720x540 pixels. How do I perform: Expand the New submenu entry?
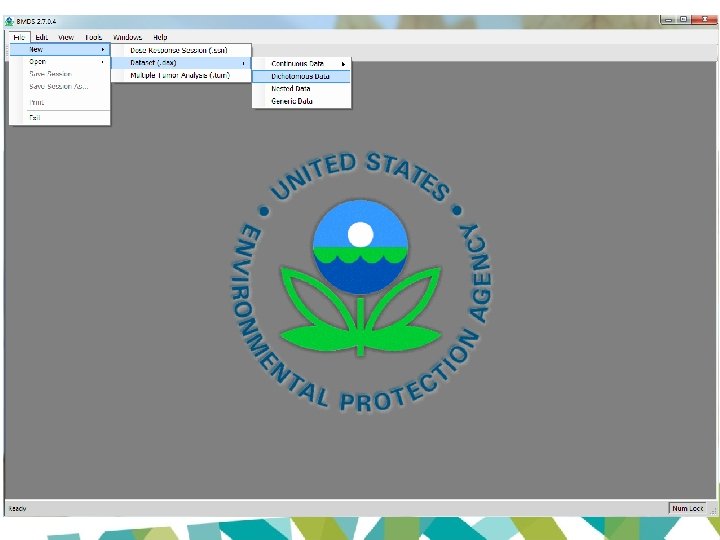(x=60, y=49)
